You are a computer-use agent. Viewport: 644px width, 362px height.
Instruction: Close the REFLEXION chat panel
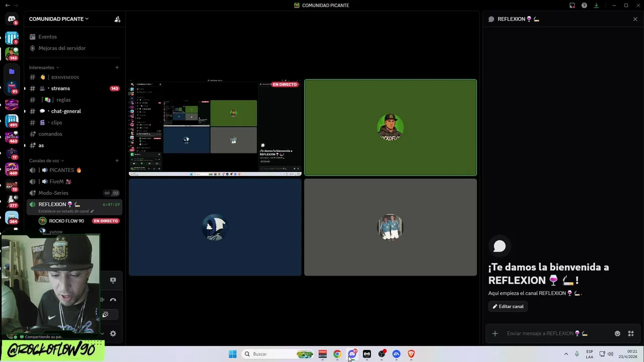pos(635,19)
